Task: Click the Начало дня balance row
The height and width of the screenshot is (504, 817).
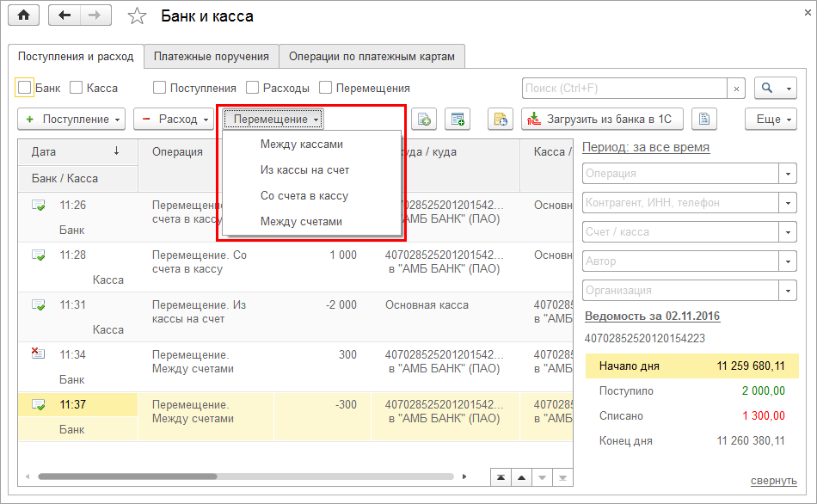Action: (692, 366)
